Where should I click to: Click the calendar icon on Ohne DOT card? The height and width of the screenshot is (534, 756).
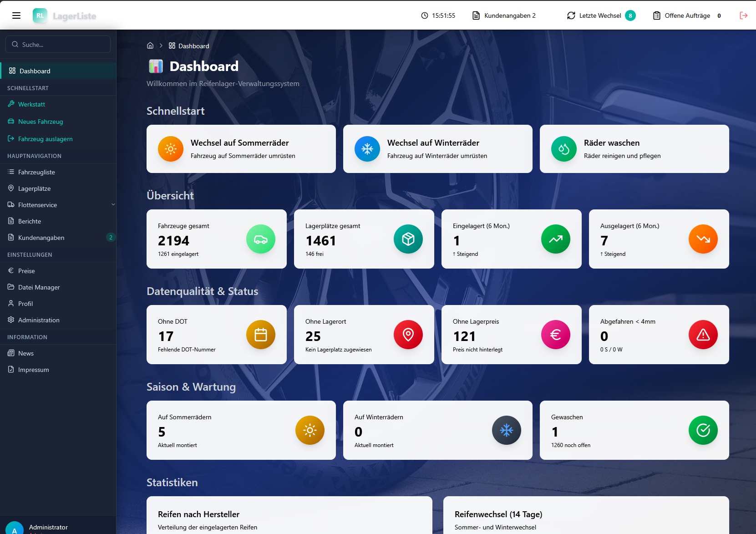tap(261, 335)
